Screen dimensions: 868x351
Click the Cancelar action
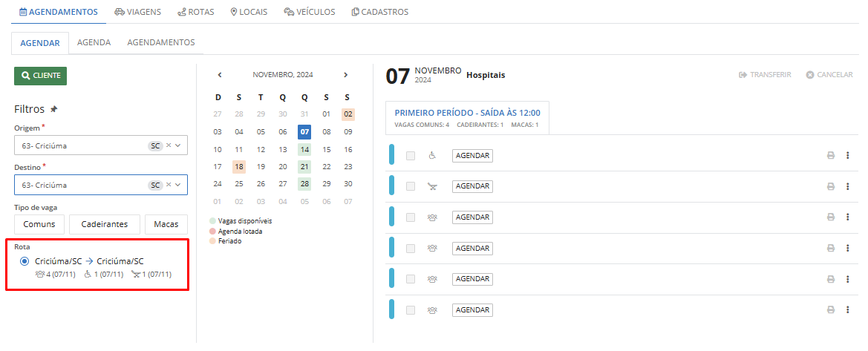point(829,75)
